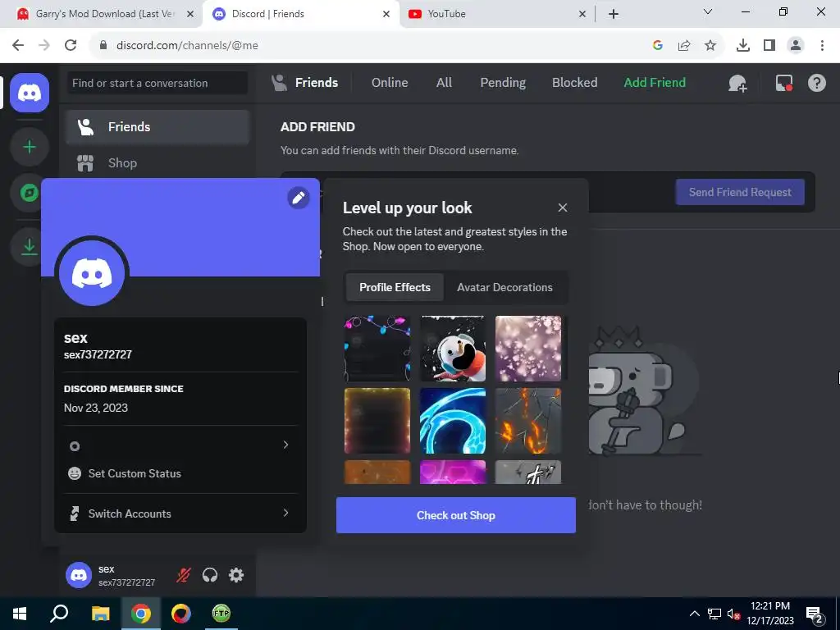Screen dimensions: 840x630
Task: Select the golden sparkle frame effect
Action: [x=377, y=421]
